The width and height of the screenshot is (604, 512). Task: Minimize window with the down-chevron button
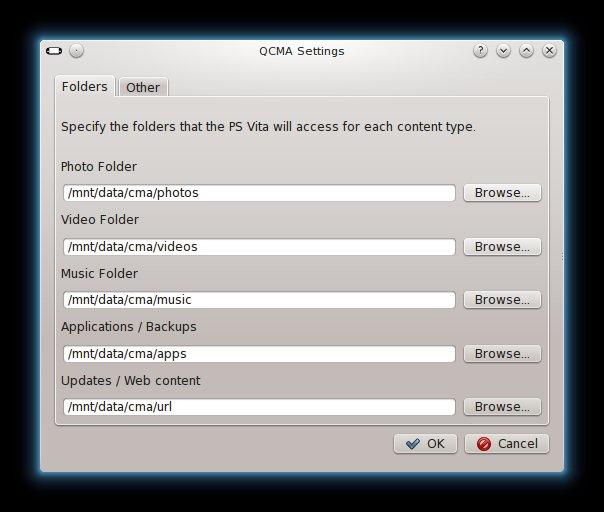[503, 51]
